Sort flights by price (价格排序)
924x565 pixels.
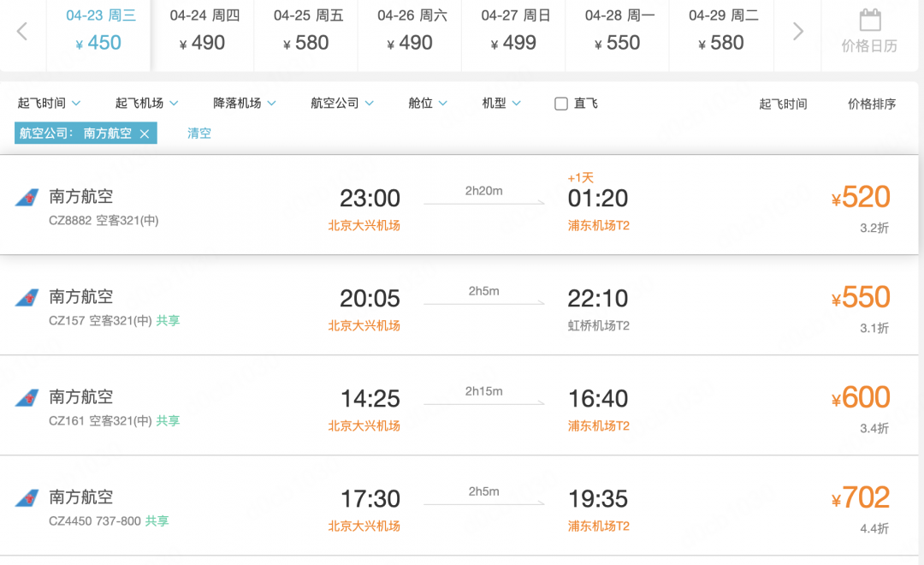pos(872,104)
